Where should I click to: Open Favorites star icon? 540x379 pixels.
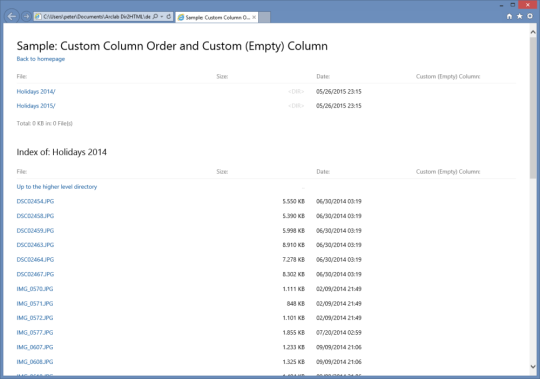point(520,16)
